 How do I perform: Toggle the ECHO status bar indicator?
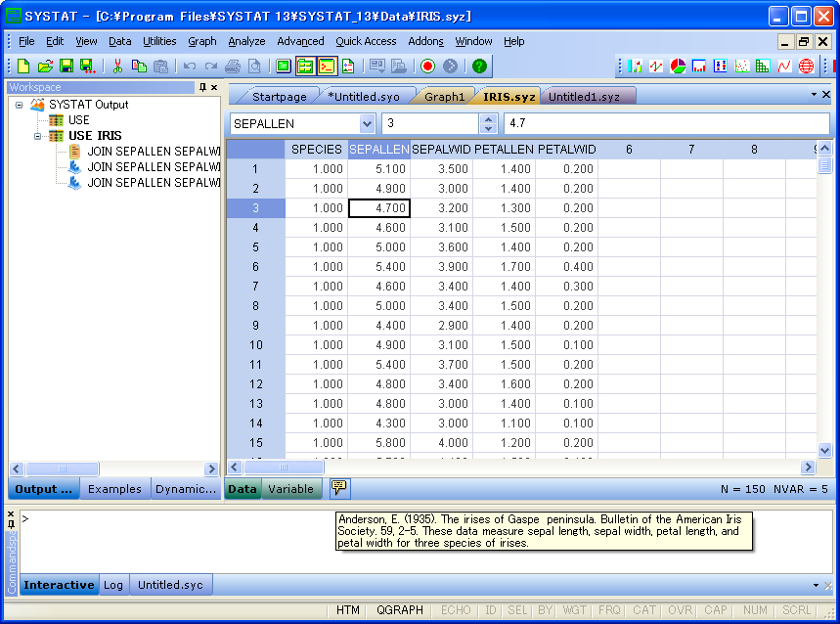coord(456,610)
